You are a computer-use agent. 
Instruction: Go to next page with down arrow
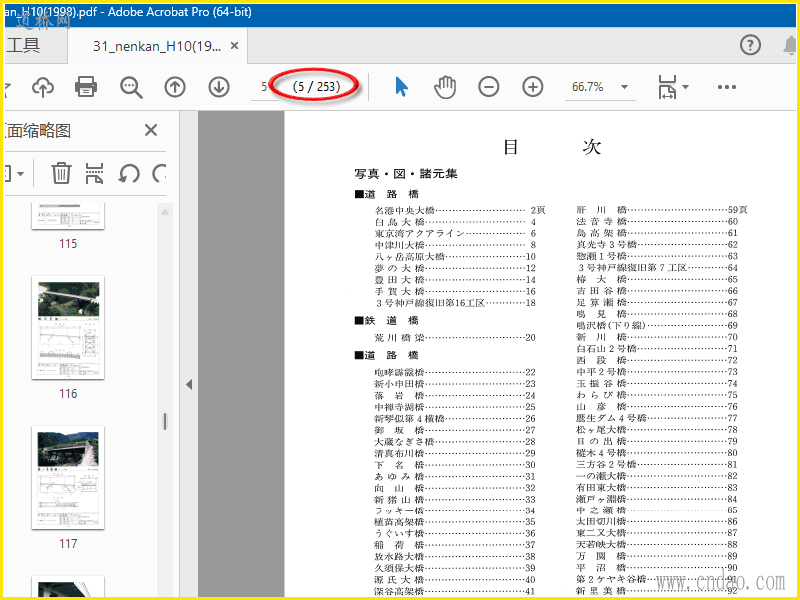219,87
